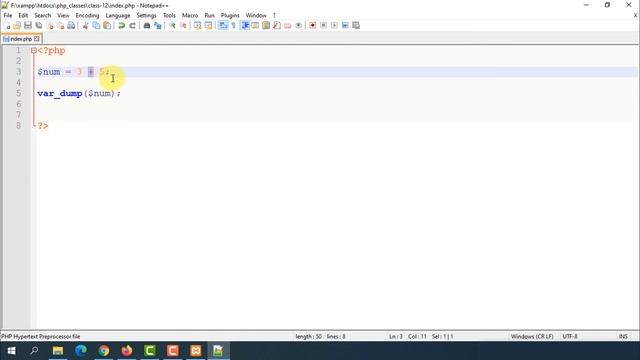Click UTF-8 encoding in status bar
This screenshot has height=360, width=640.
click(x=570, y=336)
